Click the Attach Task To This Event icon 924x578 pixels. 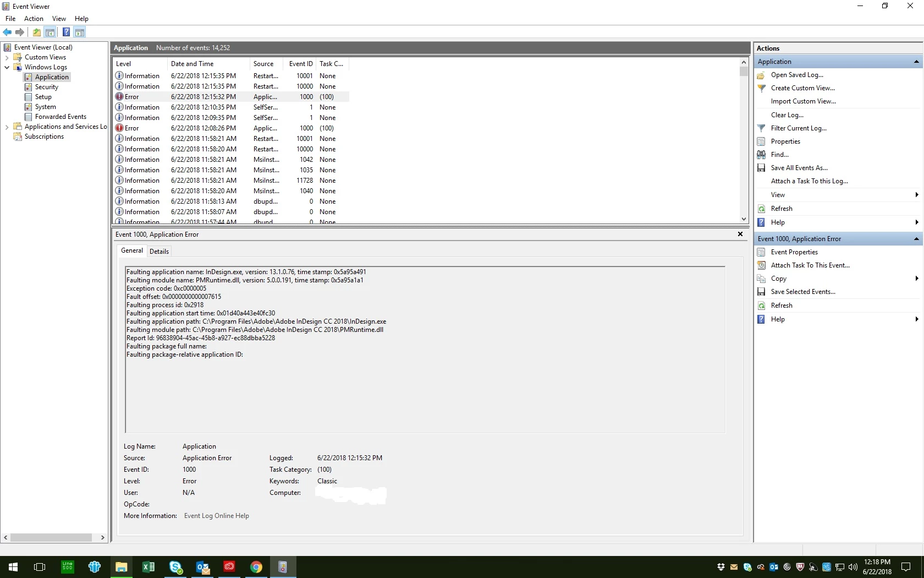761,265
